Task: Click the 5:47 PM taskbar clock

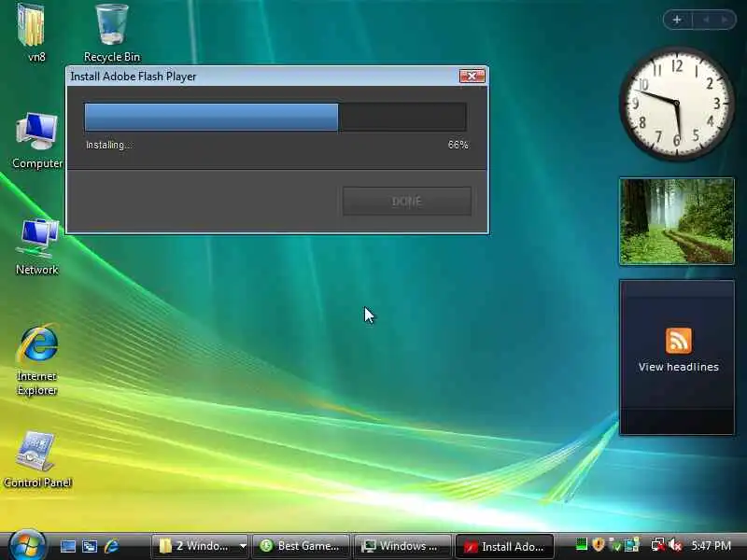Action: [711, 545]
